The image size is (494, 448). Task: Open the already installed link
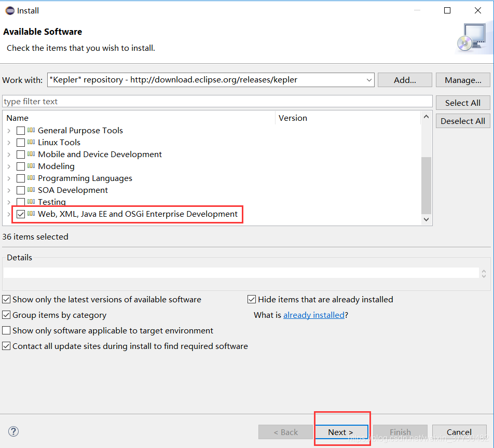[x=314, y=315]
